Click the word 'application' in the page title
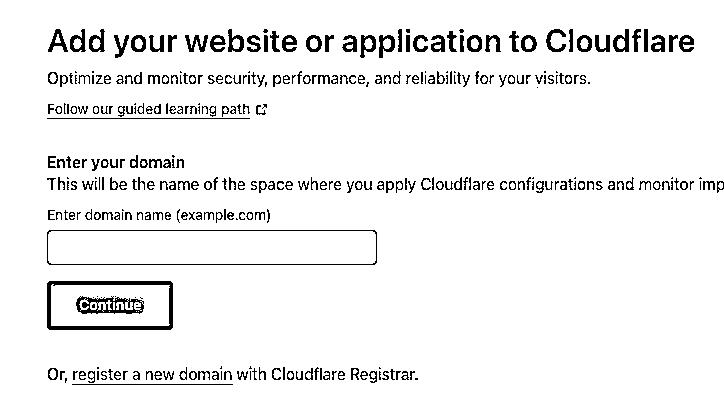724x408 pixels. point(421,42)
